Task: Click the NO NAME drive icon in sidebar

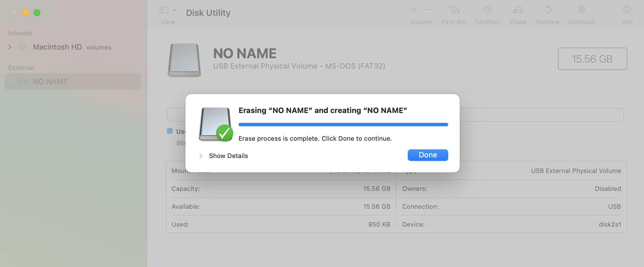Action: (x=23, y=81)
